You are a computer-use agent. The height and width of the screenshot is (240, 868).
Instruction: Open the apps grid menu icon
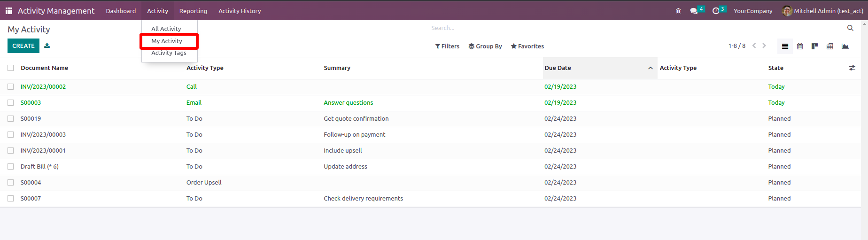tap(9, 10)
